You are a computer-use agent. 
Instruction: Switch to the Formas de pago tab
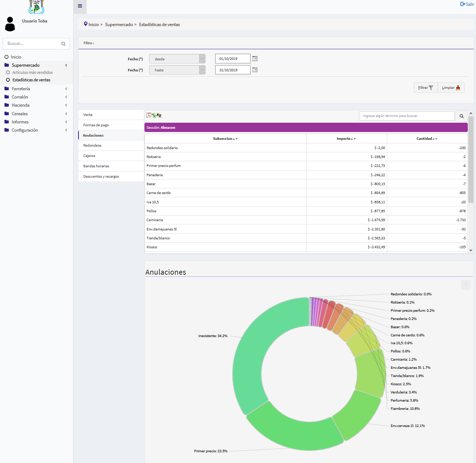click(x=96, y=125)
